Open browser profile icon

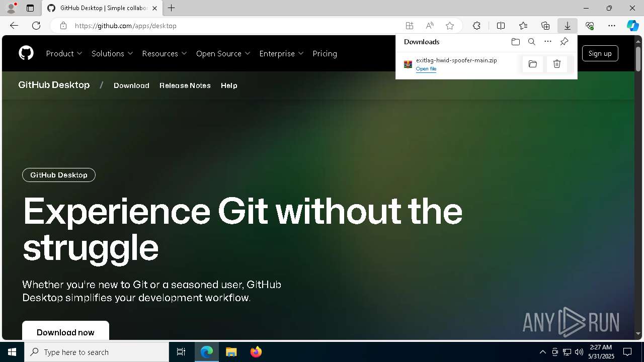coord(11,8)
